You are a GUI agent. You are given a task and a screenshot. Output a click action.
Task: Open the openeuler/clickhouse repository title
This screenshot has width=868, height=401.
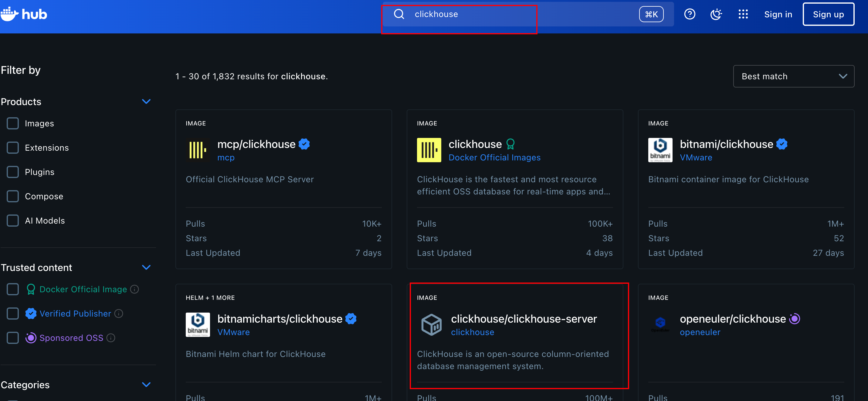coord(733,319)
